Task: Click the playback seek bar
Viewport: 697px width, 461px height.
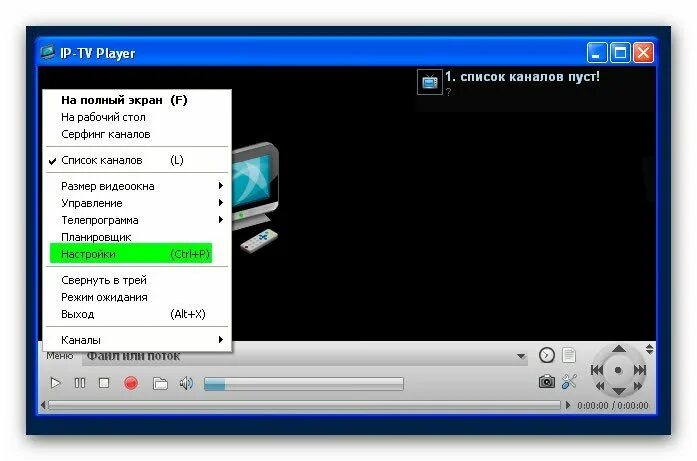Action: pos(304,405)
